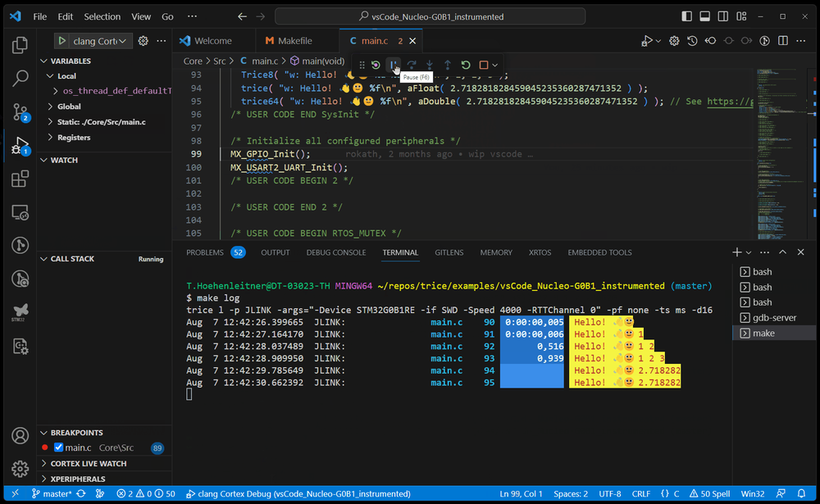820x504 pixels.
Task: Toggle the Secondary Side Bar layout icon
Action: coord(722,16)
